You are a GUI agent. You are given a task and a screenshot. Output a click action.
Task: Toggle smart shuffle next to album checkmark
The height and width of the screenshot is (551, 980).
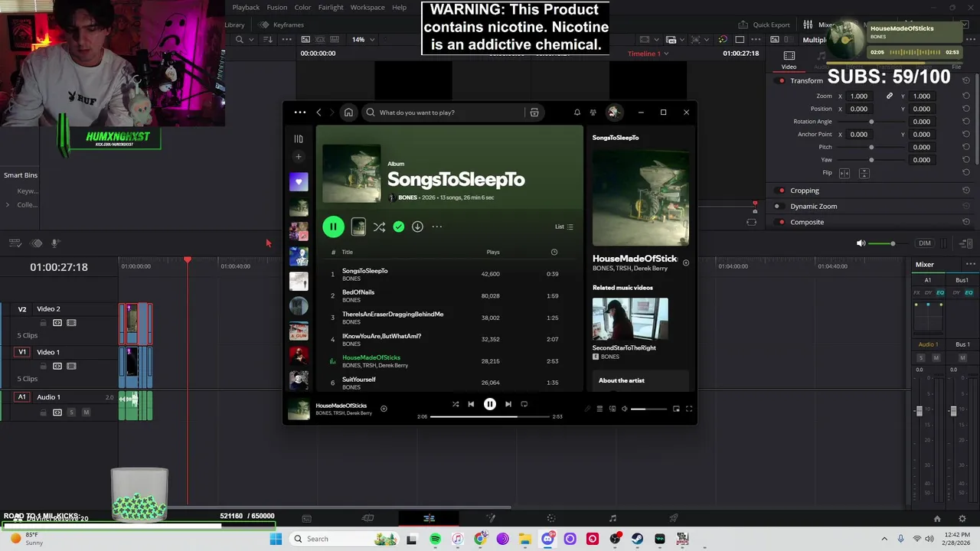coord(379,227)
